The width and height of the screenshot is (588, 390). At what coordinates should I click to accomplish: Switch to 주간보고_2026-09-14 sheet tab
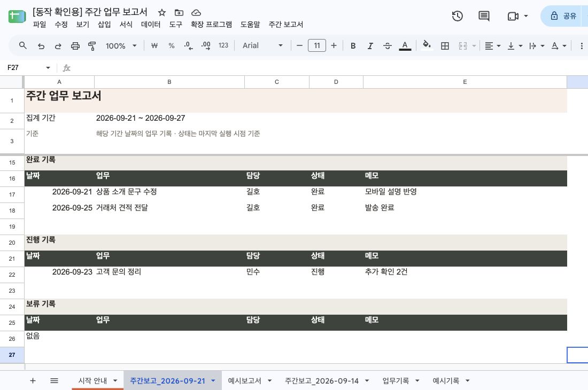pos(322,380)
